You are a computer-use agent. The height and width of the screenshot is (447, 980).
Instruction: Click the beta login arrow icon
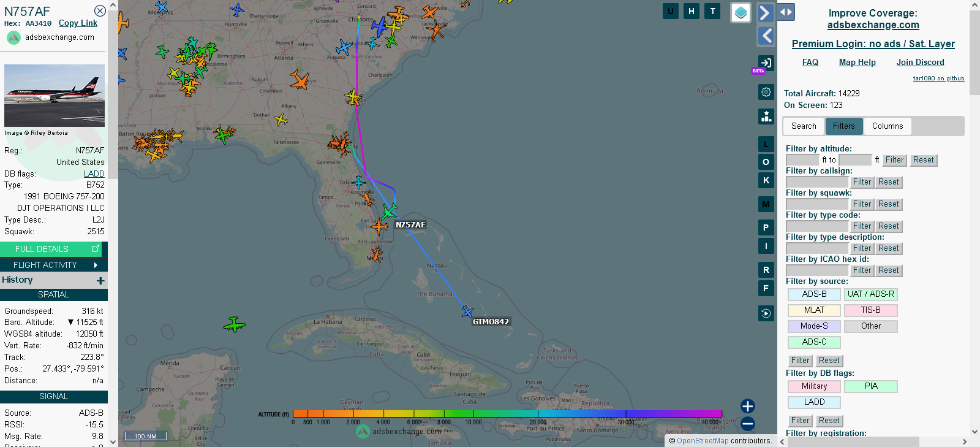coord(766,63)
